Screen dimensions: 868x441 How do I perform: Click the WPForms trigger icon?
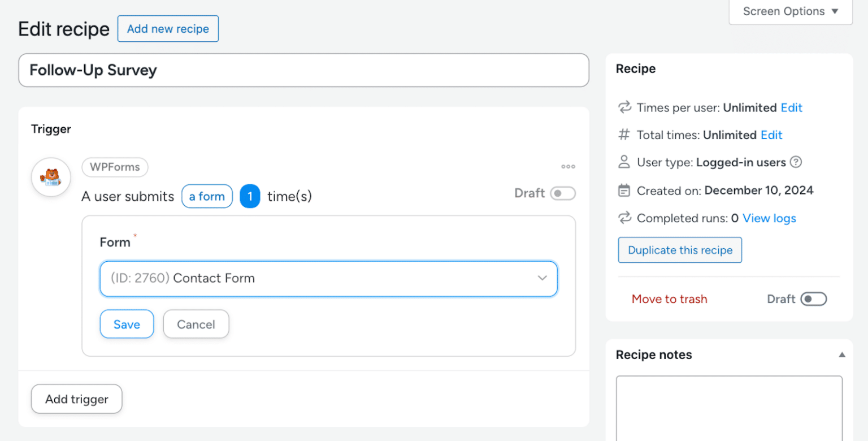(x=50, y=177)
